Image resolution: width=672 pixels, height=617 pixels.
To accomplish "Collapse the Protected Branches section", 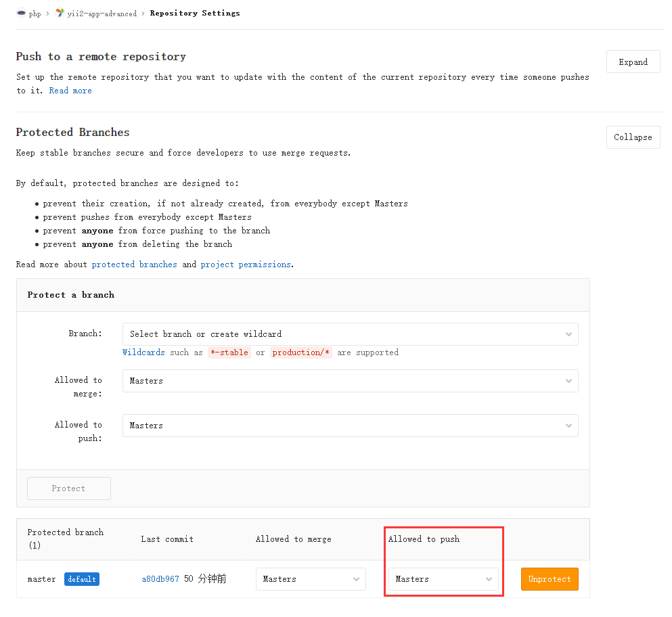I will click(633, 137).
